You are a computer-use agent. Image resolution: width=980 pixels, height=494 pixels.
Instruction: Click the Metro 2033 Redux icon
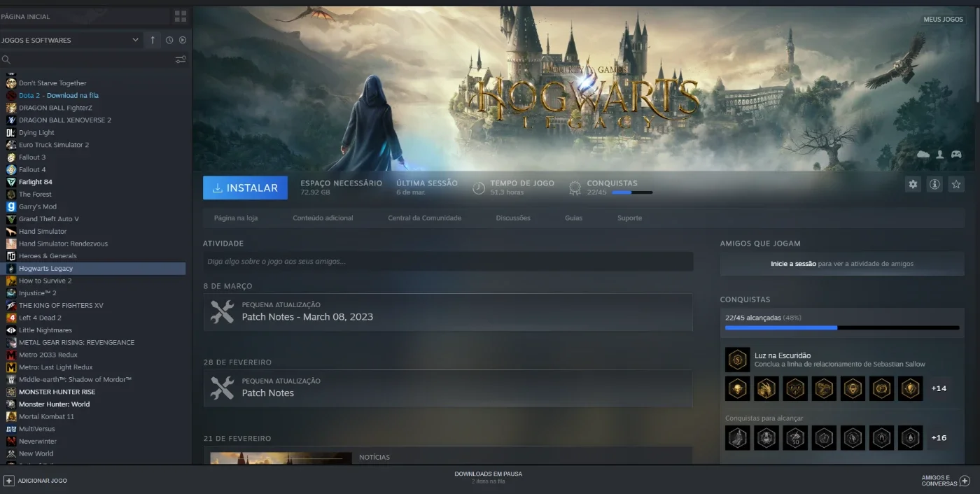pyautogui.click(x=11, y=355)
